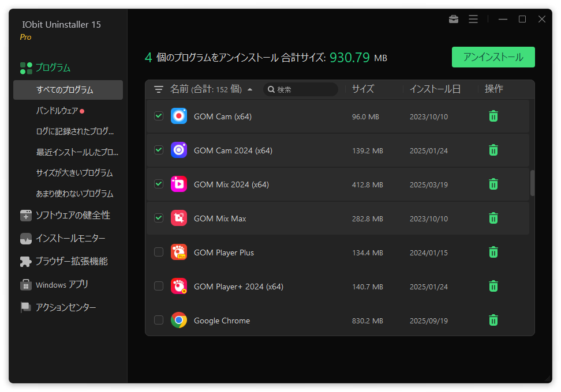Open the hamburger options menu
This screenshot has height=392, width=561.
pos(473,19)
